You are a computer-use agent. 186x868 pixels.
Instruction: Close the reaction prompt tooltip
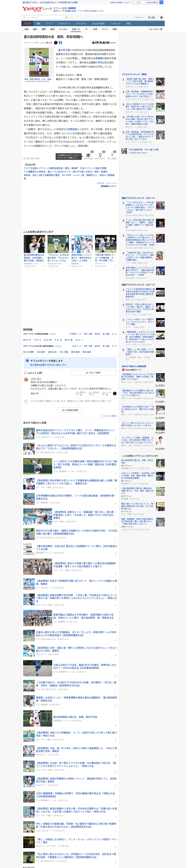[x=80, y=155]
